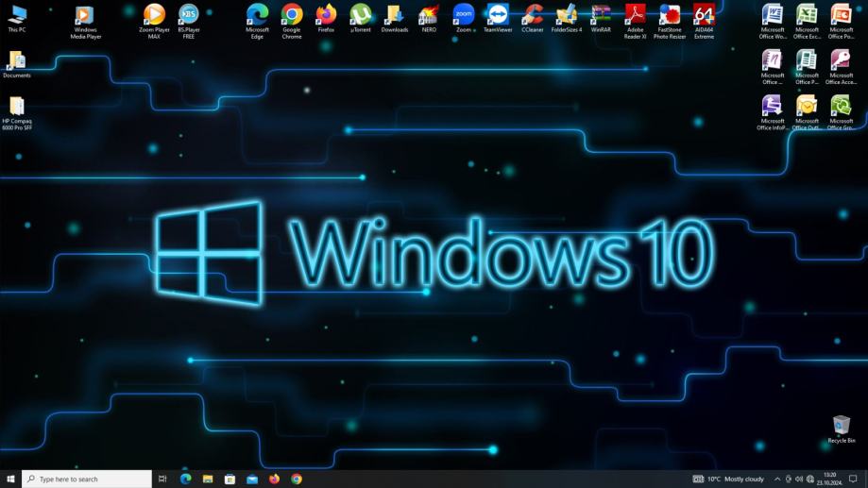Open the clock showing 23.10.2024
The image size is (868, 488).
(829, 480)
